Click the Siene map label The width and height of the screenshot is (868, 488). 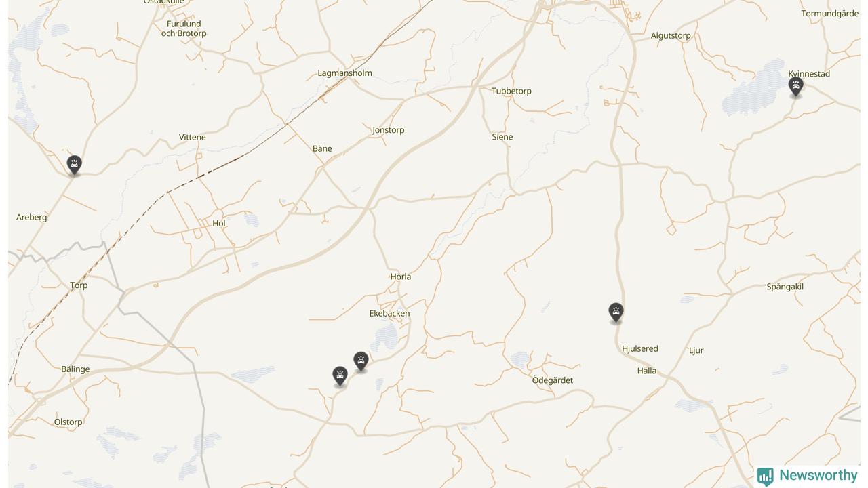pos(502,137)
